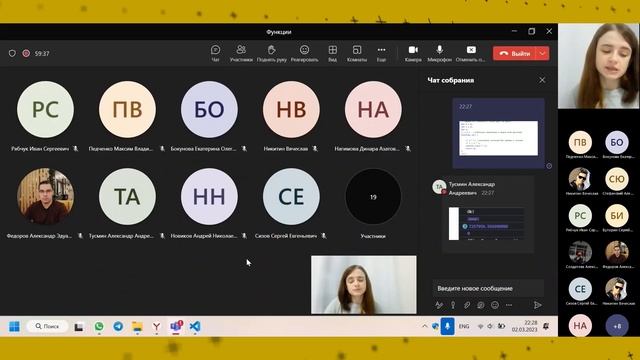Open the Loop components icon
Image resolution: width=640 pixels, height=360 pixels.
pyautogui.click(x=481, y=305)
